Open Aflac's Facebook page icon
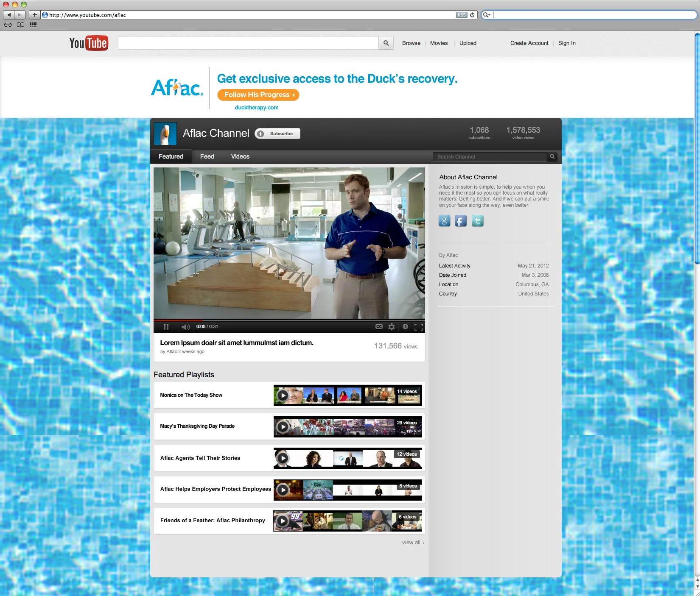Image resolution: width=700 pixels, height=596 pixels. point(461,221)
